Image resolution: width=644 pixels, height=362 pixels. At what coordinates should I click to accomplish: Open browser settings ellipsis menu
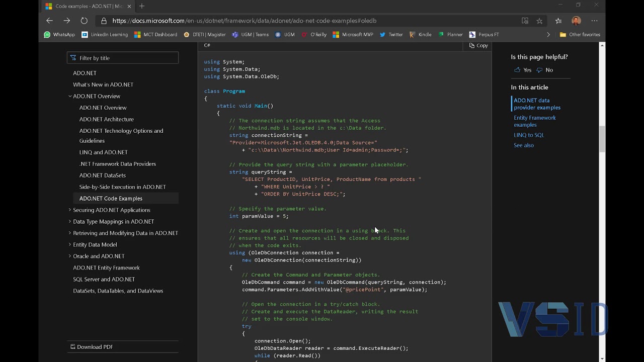[x=594, y=21]
